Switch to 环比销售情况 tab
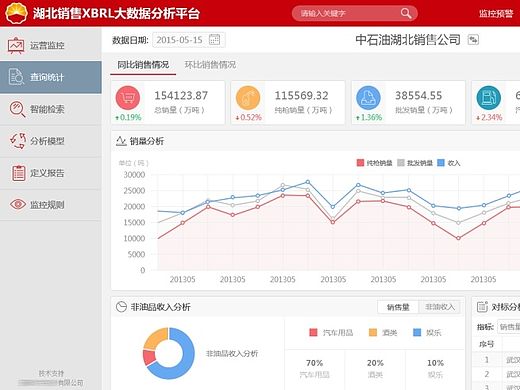This screenshot has width=520, height=390. pyautogui.click(x=210, y=65)
